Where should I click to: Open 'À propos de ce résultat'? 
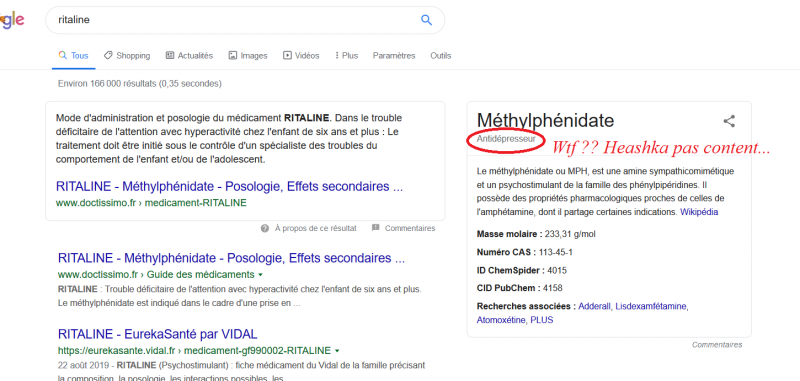click(315, 228)
